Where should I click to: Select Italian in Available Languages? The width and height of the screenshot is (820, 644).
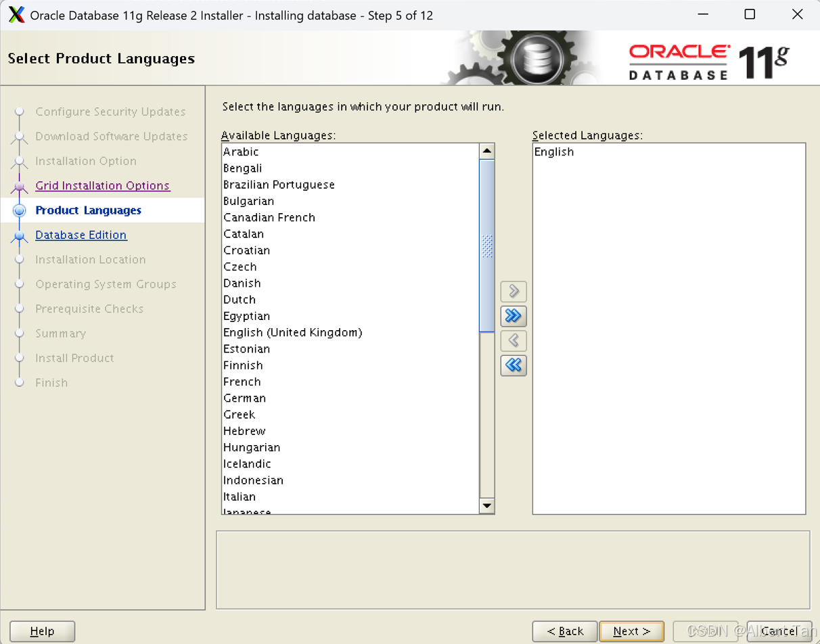[x=350, y=497]
